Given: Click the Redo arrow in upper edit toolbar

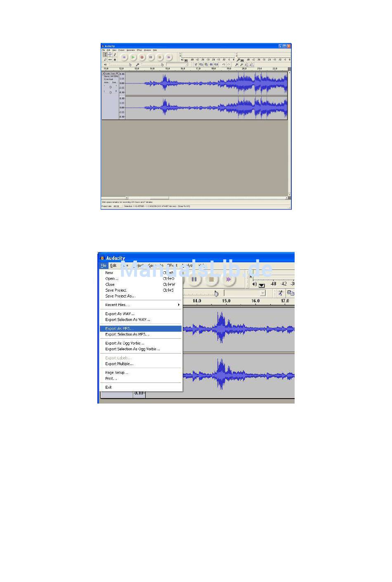Looking at the screenshot, I should [229, 64].
